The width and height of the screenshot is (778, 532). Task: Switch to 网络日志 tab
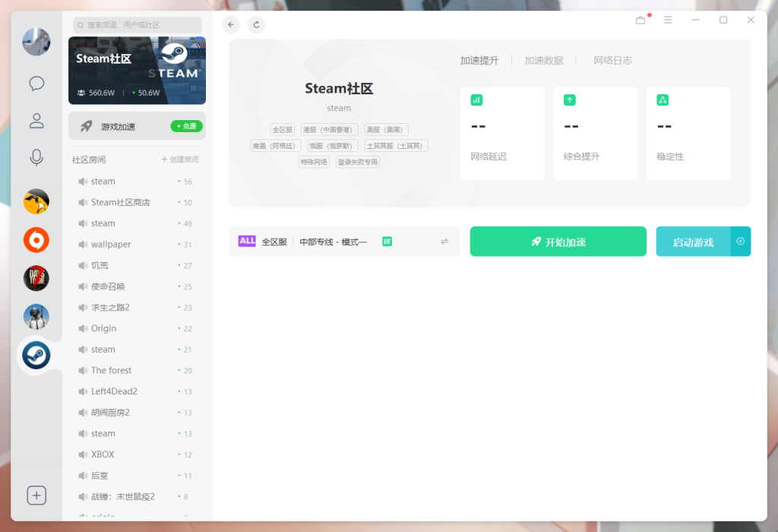(613, 61)
